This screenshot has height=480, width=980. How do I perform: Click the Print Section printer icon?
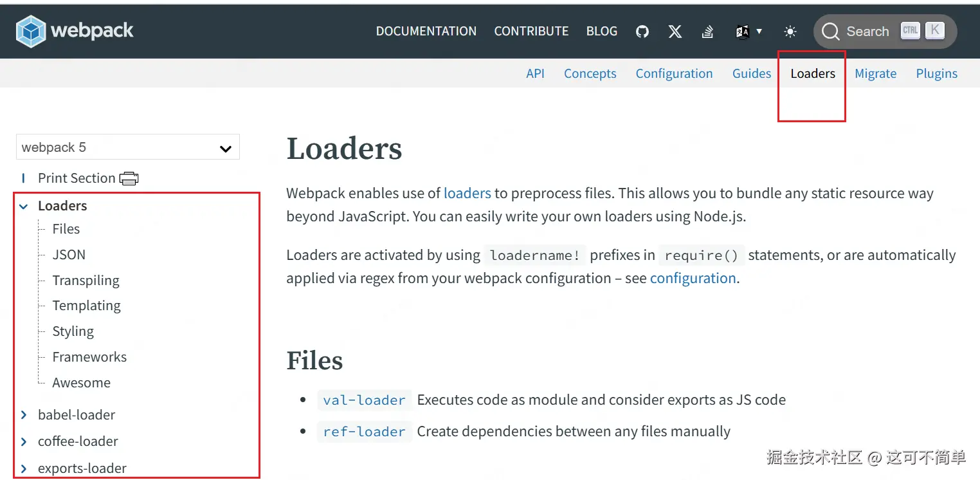(129, 178)
